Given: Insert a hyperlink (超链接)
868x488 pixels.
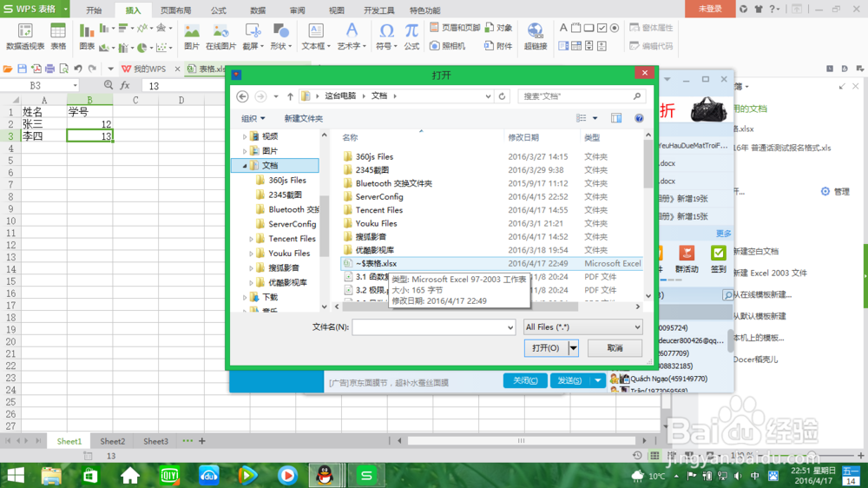Looking at the screenshot, I should pos(536,36).
